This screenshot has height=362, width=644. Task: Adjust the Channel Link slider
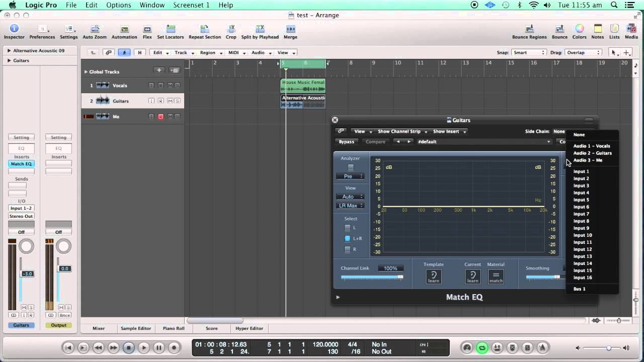[x=372, y=277]
